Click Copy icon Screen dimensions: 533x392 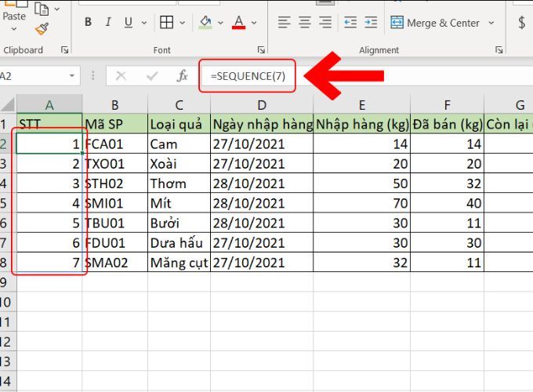(x=42, y=9)
